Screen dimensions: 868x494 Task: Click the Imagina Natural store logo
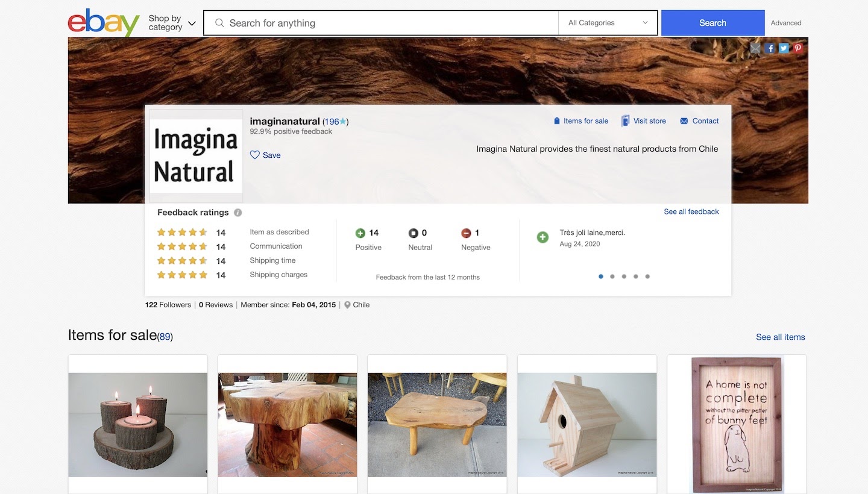tap(196, 156)
